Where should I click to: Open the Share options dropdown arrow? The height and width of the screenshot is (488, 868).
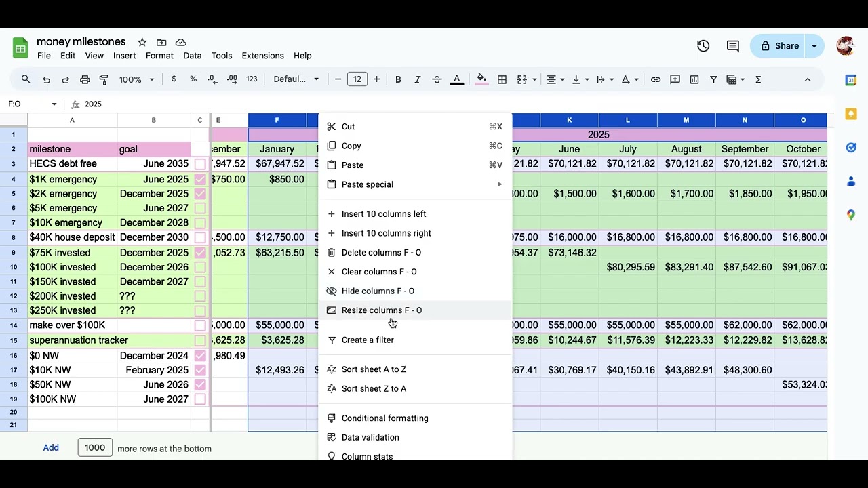(x=814, y=46)
